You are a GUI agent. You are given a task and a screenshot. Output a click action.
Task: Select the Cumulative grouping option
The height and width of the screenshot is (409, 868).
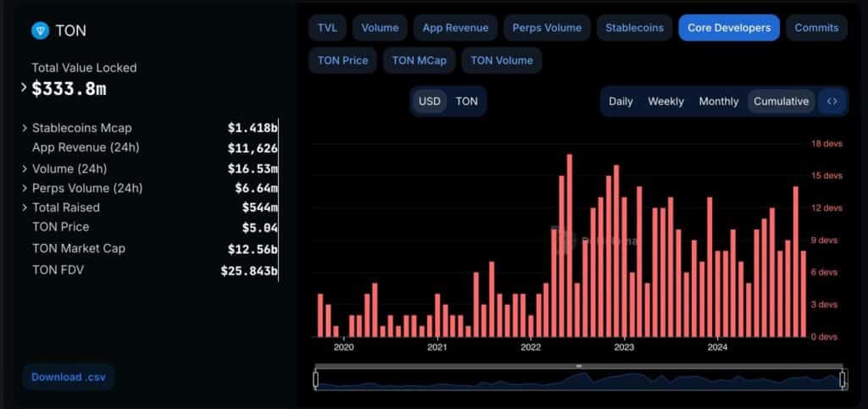(781, 102)
